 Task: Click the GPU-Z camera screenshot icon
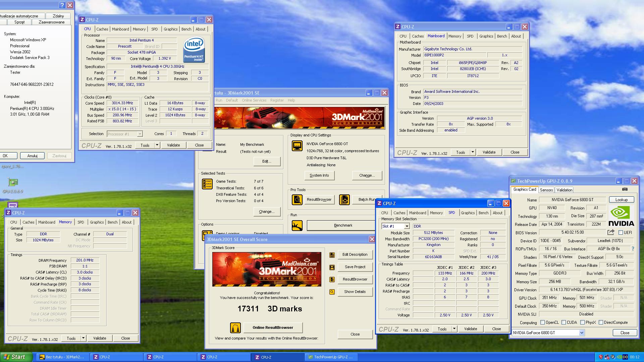tap(625, 189)
